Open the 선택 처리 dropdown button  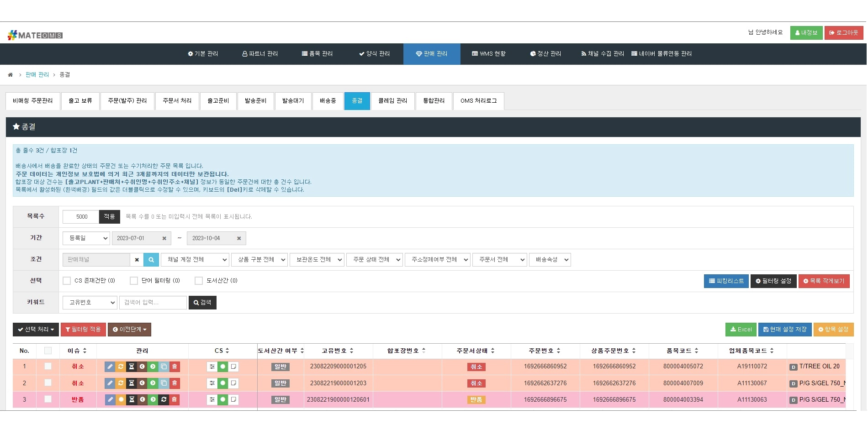pyautogui.click(x=36, y=330)
